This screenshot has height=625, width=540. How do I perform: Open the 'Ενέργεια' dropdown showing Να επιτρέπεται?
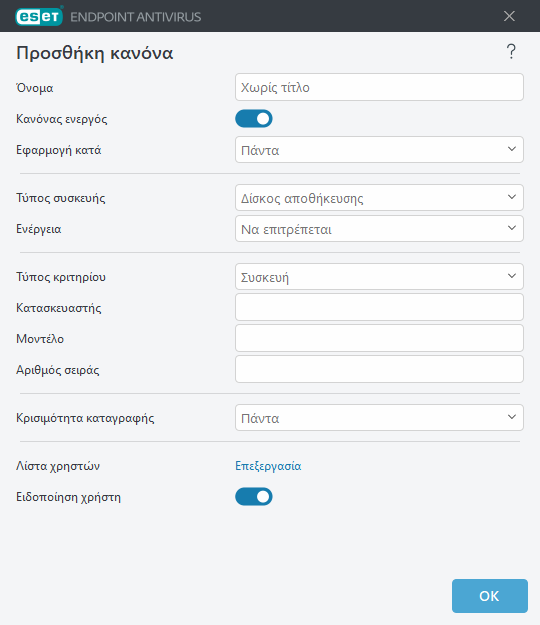click(379, 229)
